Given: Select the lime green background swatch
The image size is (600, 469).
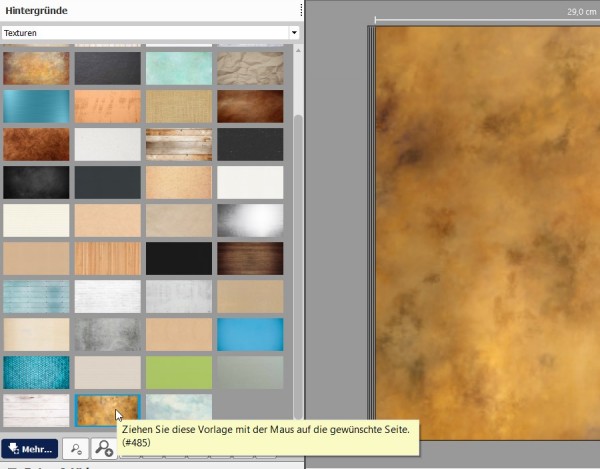Looking at the screenshot, I should click(x=179, y=372).
